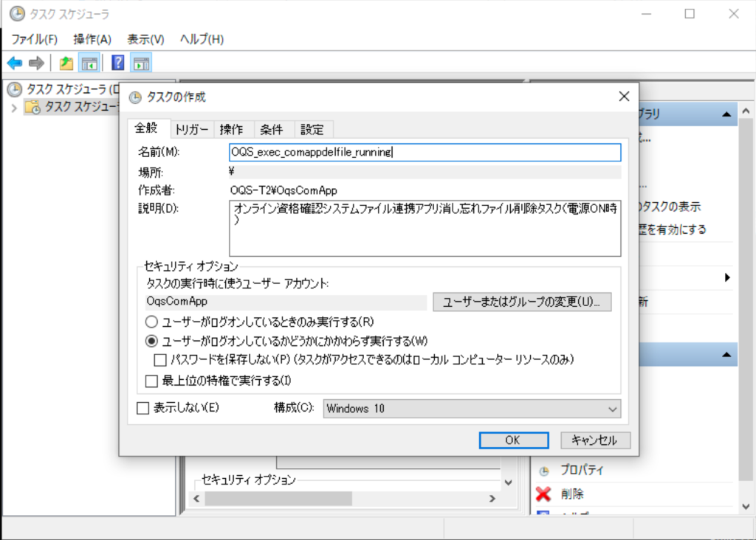756x540 pixels.
Task: Tick the hidden (表示しない) checkbox
Action: click(143, 408)
